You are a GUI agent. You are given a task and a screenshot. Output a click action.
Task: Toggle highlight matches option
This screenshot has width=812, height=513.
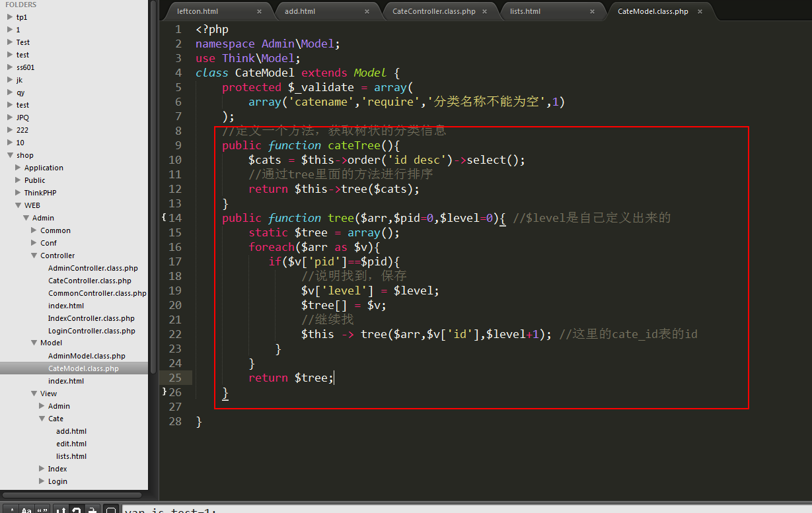tap(111, 509)
